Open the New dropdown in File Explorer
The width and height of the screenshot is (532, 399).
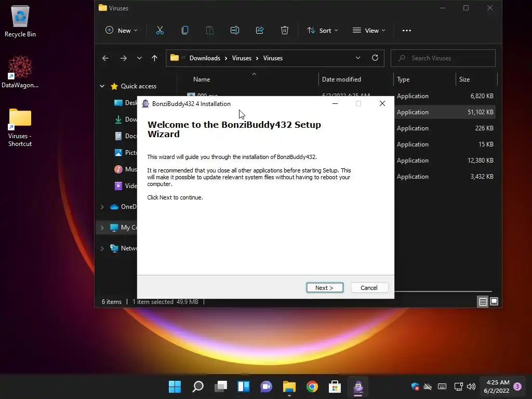tap(122, 31)
